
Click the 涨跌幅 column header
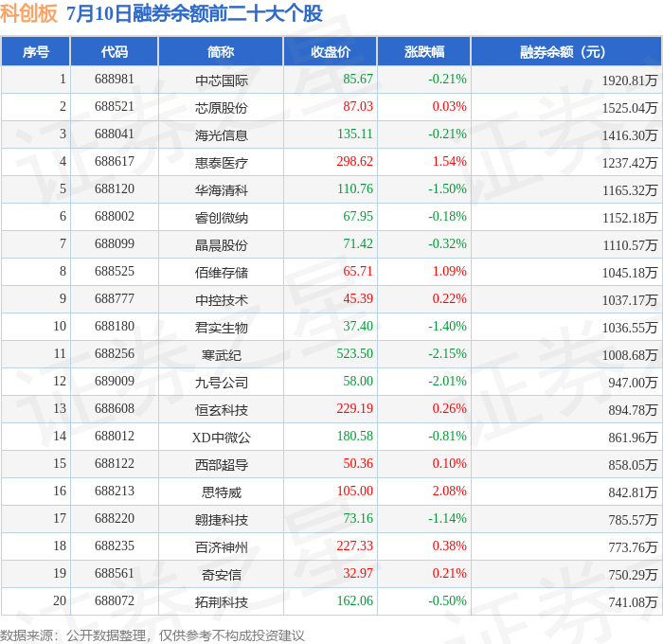click(424, 51)
